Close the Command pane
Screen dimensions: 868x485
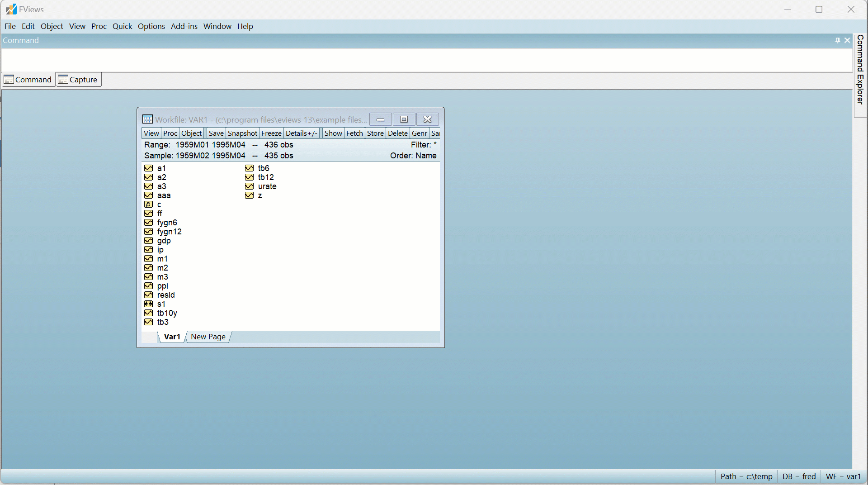tap(847, 40)
